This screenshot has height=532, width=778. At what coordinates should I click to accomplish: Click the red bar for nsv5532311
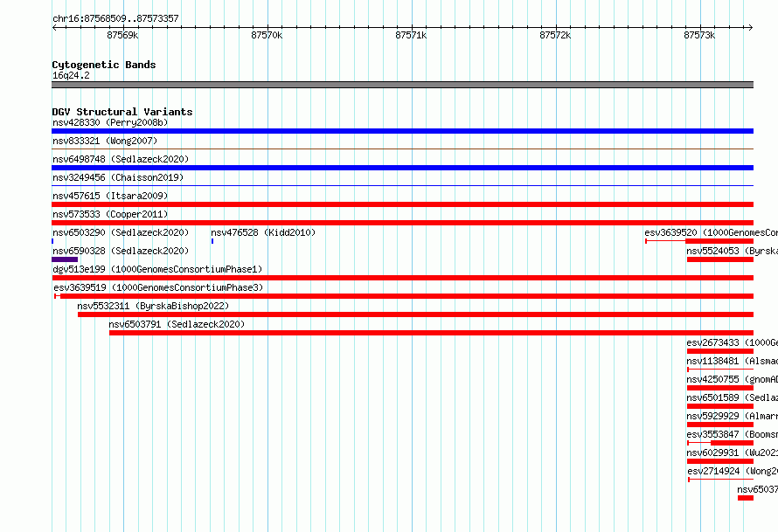pyautogui.click(x=416, y=314)
